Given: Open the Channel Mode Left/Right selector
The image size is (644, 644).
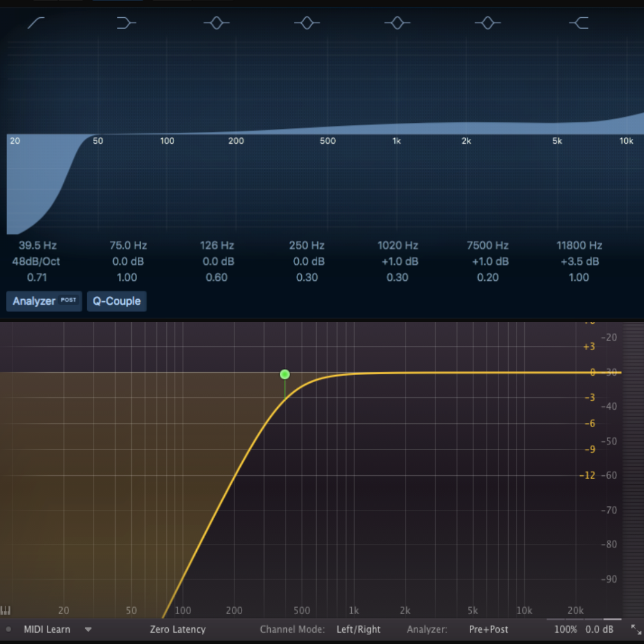Looking at the screenshot, I should (358, 629).
